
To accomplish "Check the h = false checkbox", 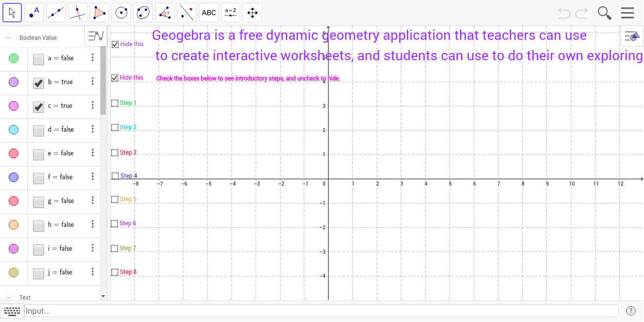I will [38, 225].
